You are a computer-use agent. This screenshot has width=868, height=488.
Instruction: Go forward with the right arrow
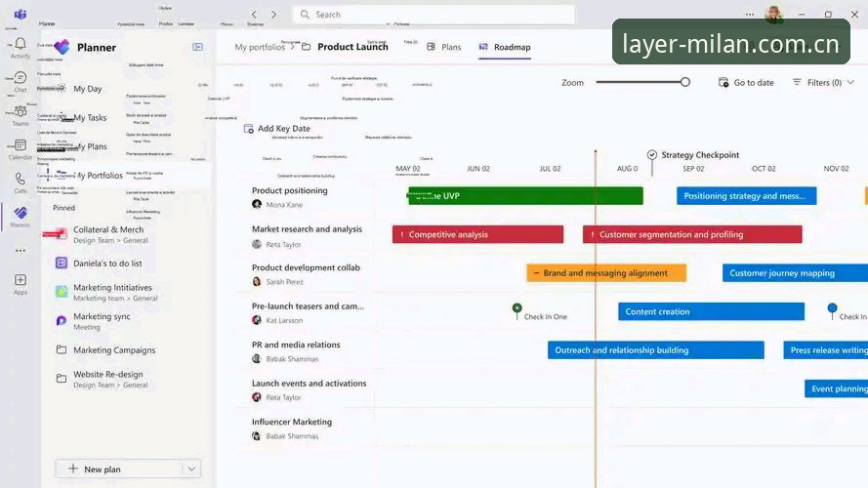click(x=273, y=15)
